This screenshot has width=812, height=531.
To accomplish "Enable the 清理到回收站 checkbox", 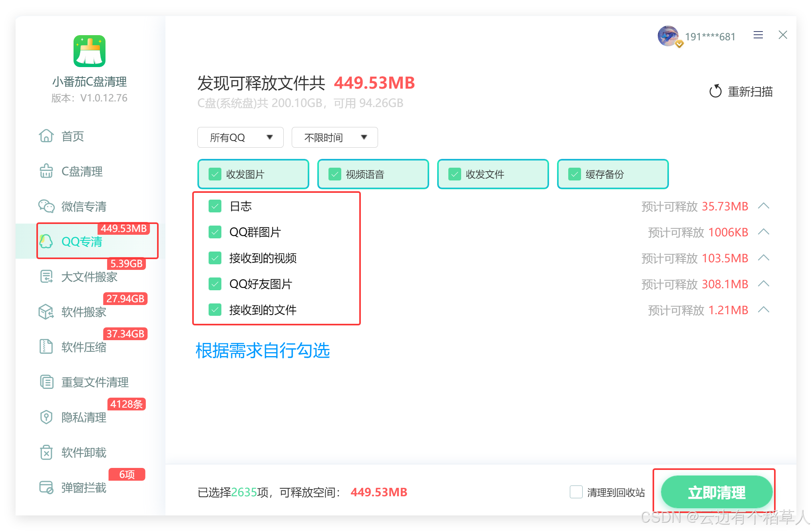I will click(576, 492).
